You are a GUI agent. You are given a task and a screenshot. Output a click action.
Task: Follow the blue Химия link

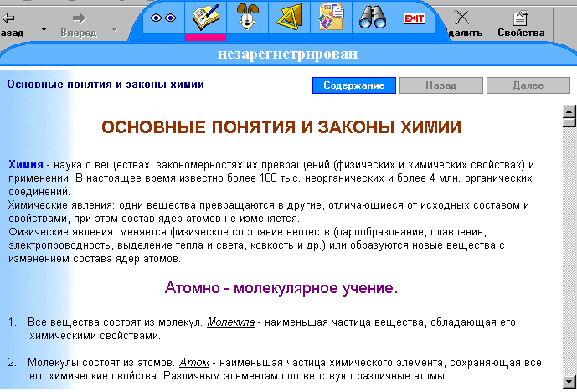pos(25,164)
